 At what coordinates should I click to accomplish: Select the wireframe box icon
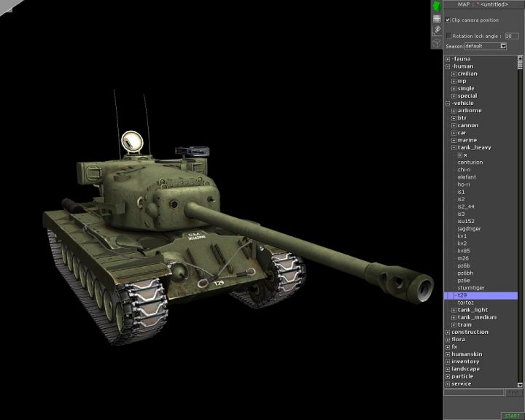[437, 43]
